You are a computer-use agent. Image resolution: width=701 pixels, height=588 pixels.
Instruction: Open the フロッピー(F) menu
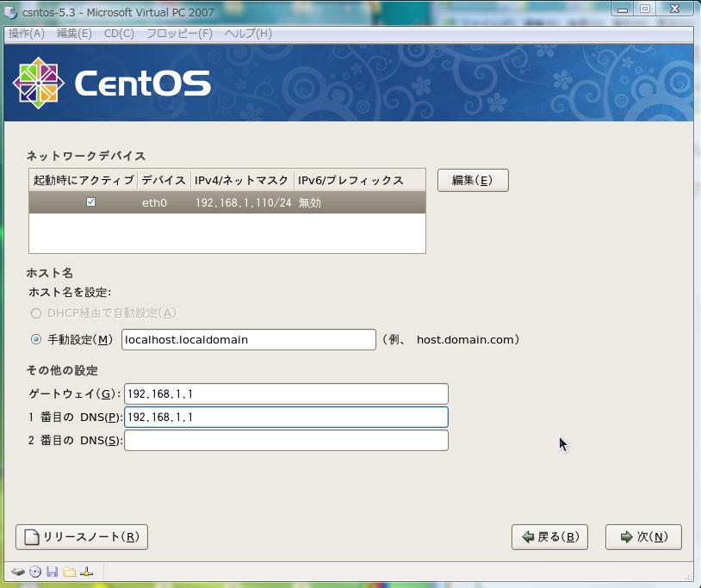[179, 34]
